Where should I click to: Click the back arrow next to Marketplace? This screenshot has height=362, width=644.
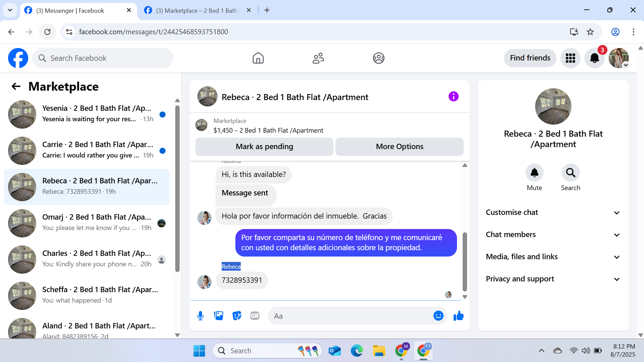click(16, 87)
